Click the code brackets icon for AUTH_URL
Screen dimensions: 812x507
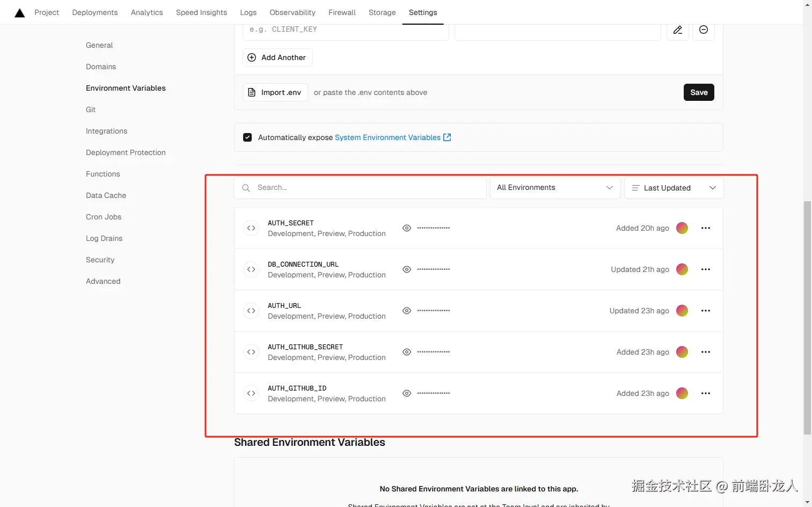coord(251,311)
